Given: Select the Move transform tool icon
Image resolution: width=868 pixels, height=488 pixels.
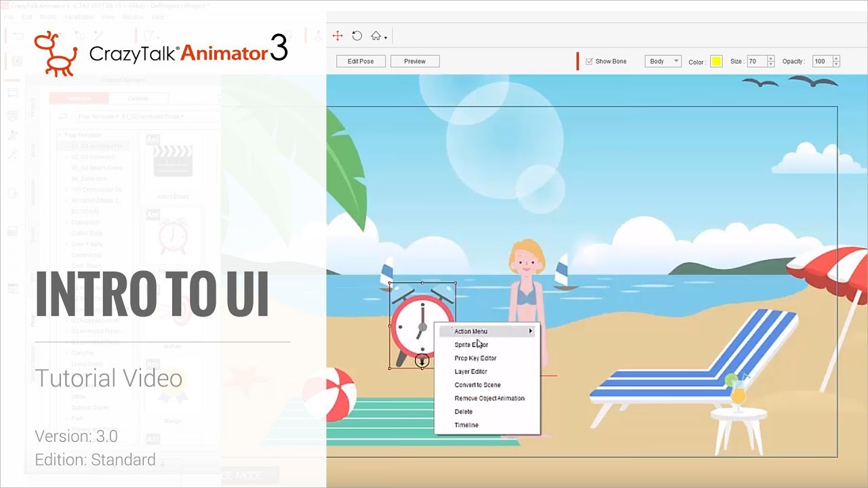Looking at the screenshot, I should coord(337,36).
